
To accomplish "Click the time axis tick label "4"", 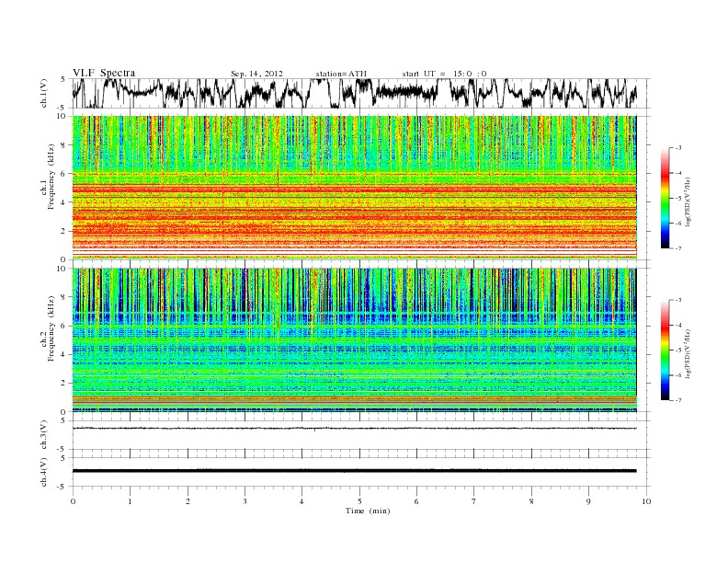I will (x=301, y=501).
